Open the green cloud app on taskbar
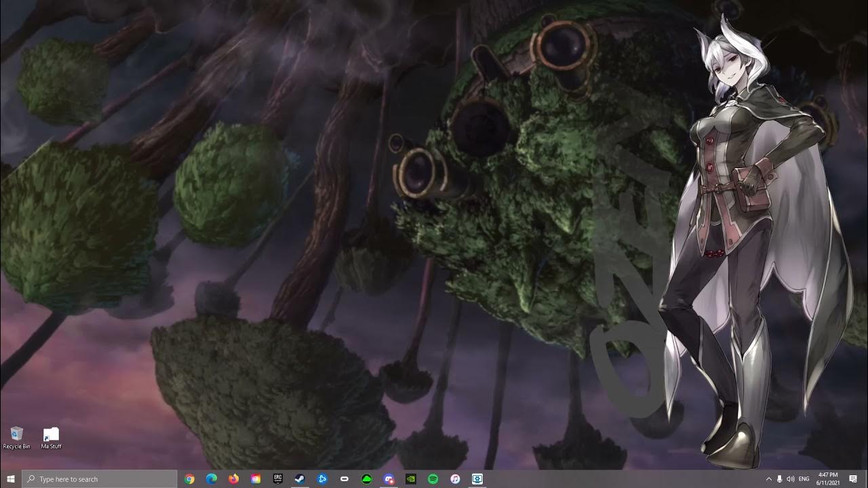Screen dimensions: 868x488 (x=366, y=479)
